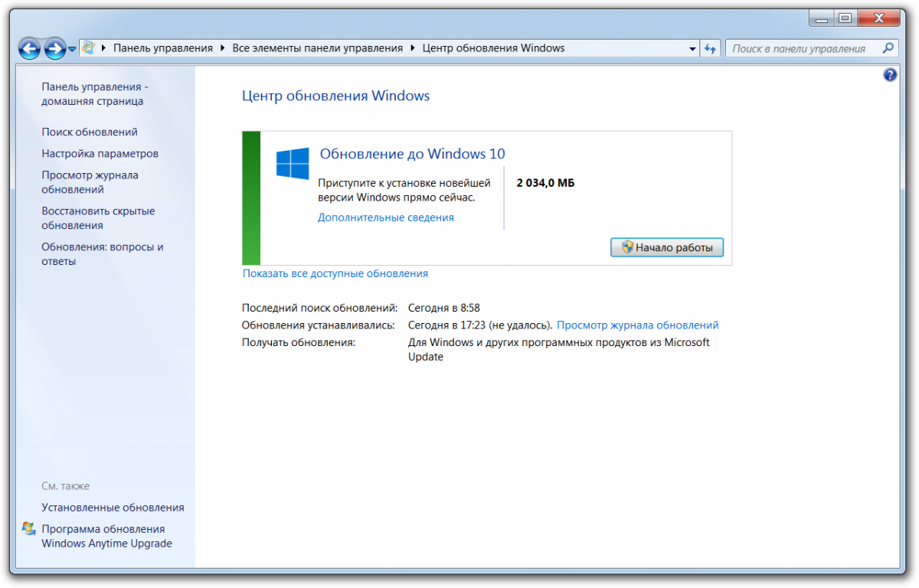Click the refresh icon beside address bar
The image size is (919, 588).
coord(710,48)
